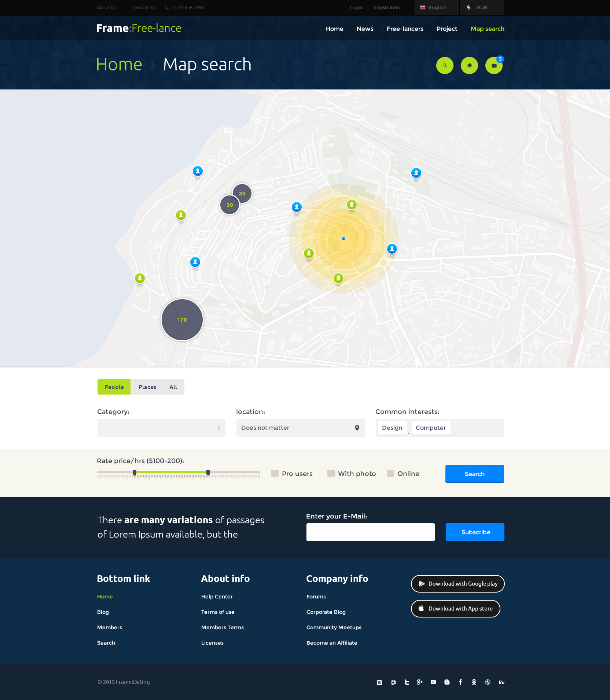Open the folder icon with badge 3
This screenshot has height=700, width=610.
(x=494, y=66)
